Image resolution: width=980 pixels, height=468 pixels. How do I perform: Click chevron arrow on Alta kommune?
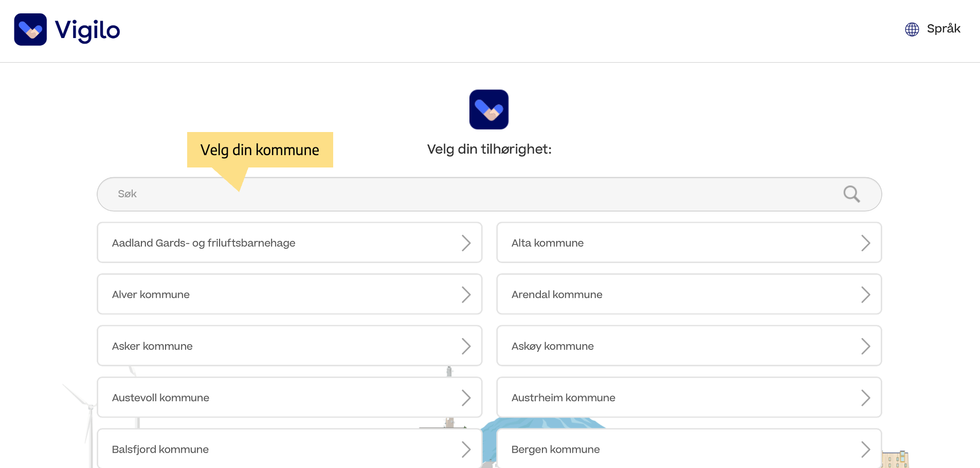866,243
